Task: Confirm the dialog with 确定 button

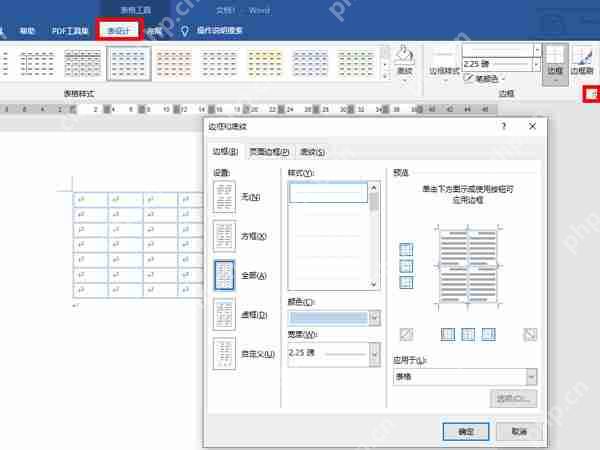Action: coord(466,432)
